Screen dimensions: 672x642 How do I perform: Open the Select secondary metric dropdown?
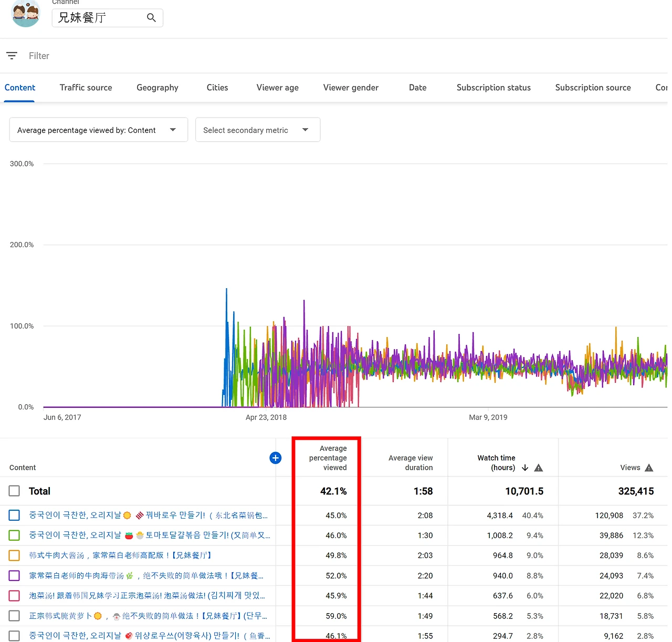258,130
